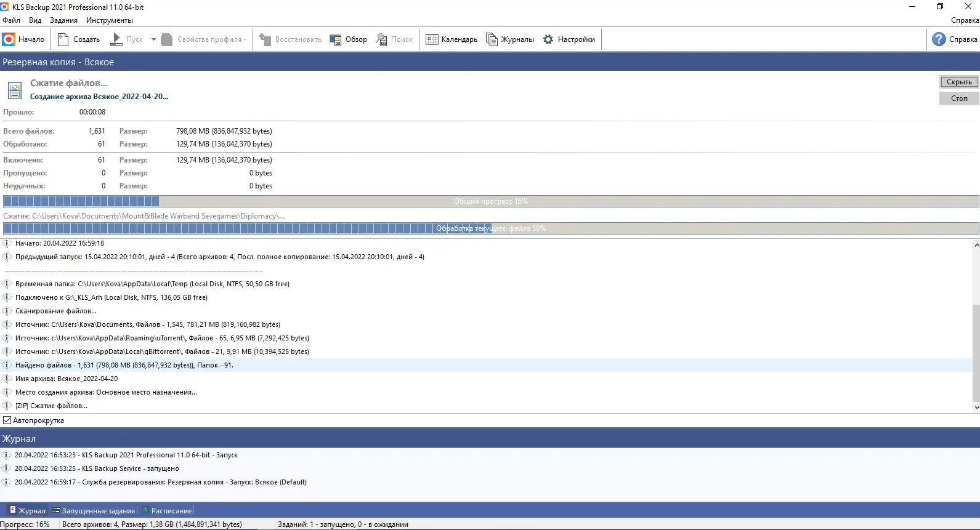
Task: Open the Справка menu in menu bar
Action: click(x=965, y=20)
